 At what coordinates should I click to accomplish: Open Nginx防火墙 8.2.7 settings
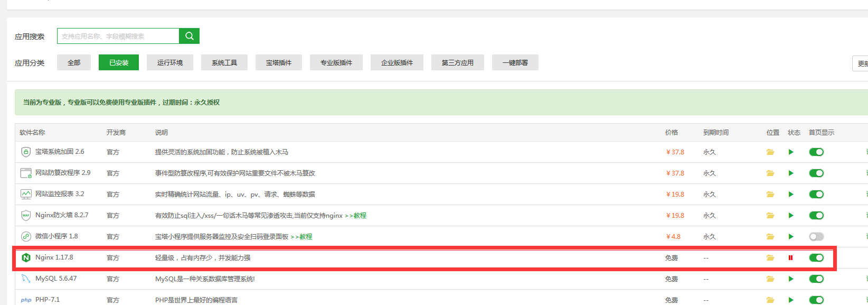point(62,215)
